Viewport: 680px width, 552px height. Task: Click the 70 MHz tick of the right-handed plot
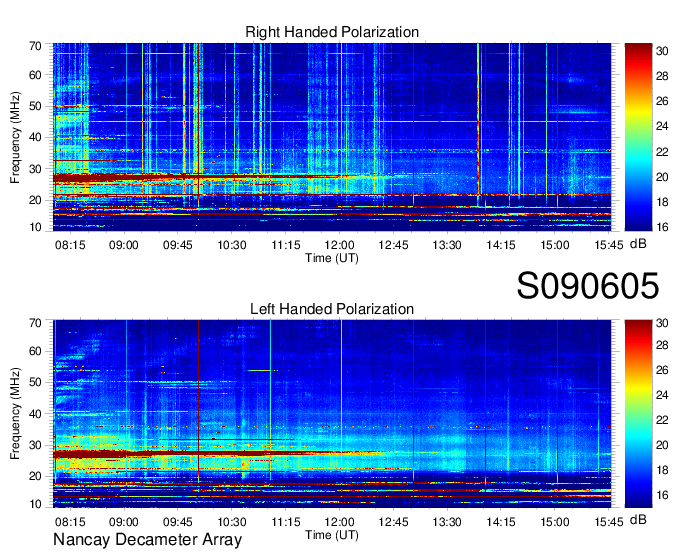click(35, 46)
